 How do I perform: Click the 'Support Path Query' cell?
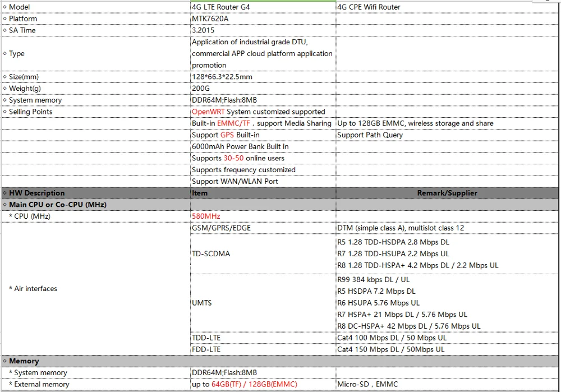point(447,135)
